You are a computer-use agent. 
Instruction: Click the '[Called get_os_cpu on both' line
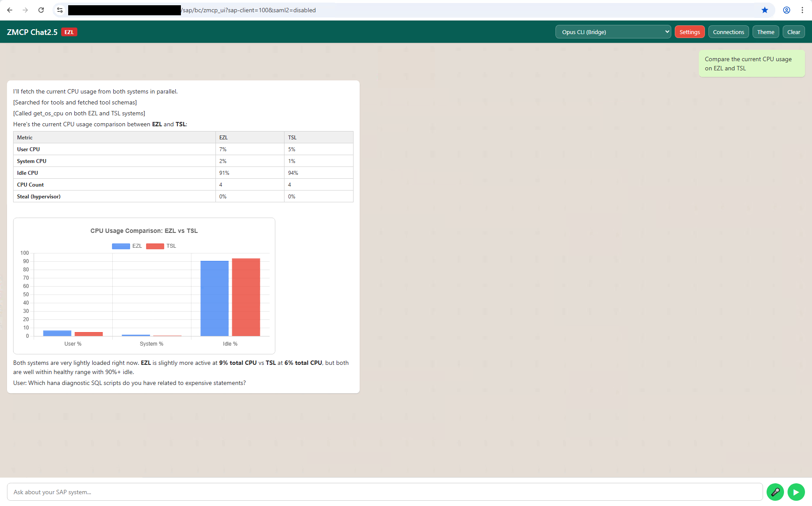pyautogui.click(x=79, y=113)
